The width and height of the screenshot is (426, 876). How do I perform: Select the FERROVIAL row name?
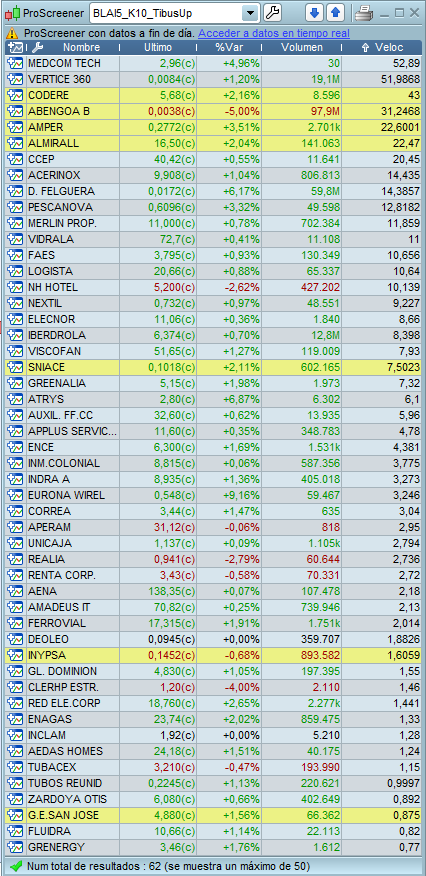[57, 623]
